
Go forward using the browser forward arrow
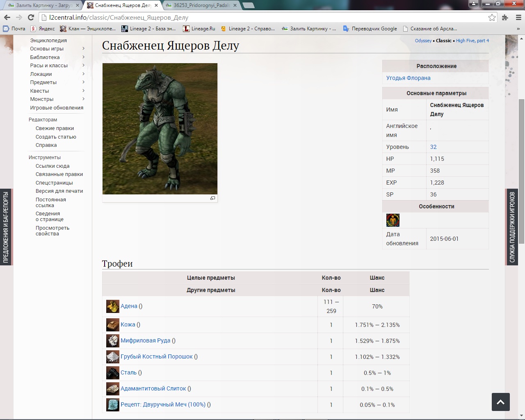pyautogui.click(x=19, y=17)
